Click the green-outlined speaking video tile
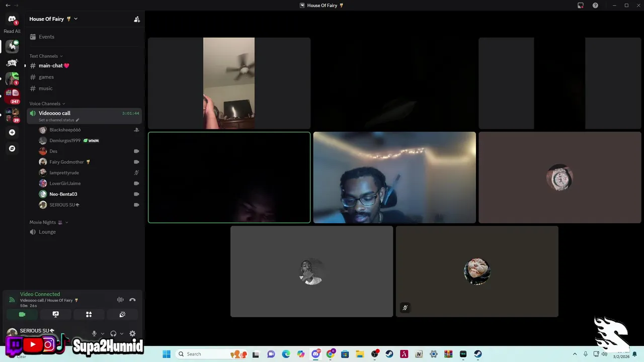Viewport: 644px width, 362px height. coord(229,177)
